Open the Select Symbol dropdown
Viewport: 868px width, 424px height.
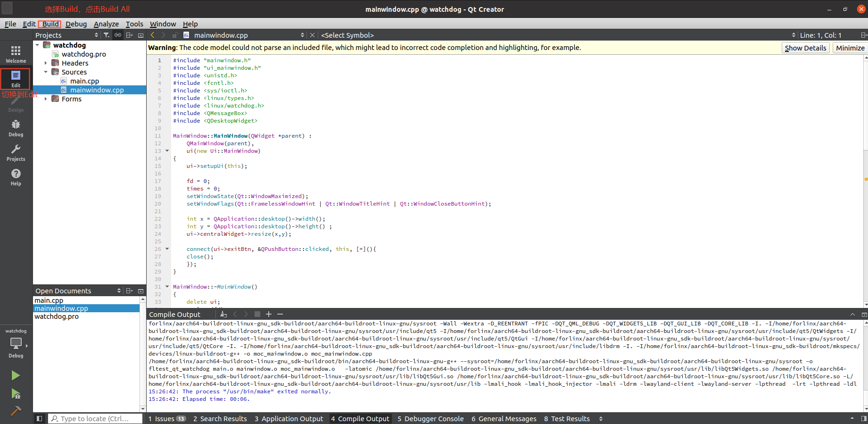pos(794,35)
